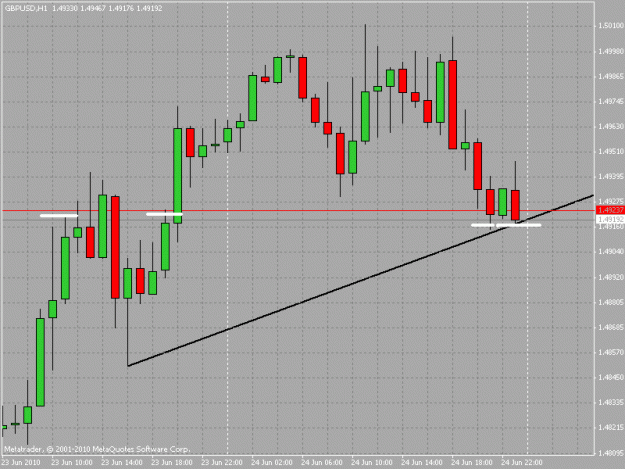Click the 1.50100 price axis label
Screen dimensions: 625x469
point(611,26)
